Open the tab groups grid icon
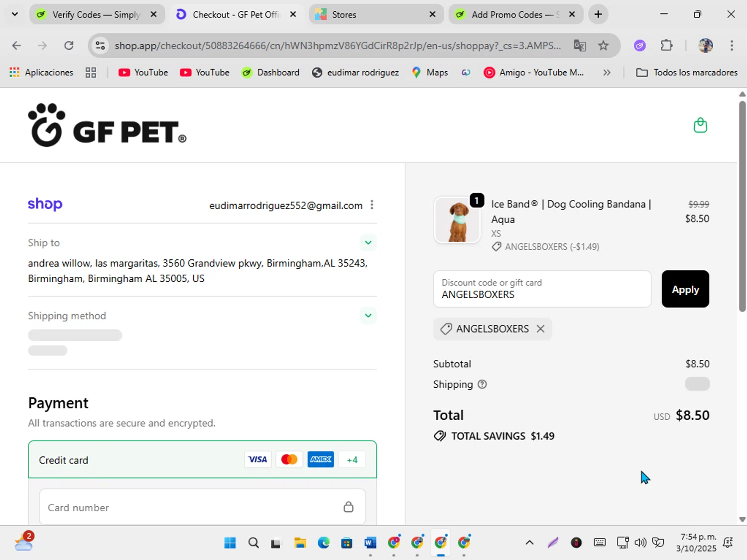The image size is (747, 560). (91, 73)
